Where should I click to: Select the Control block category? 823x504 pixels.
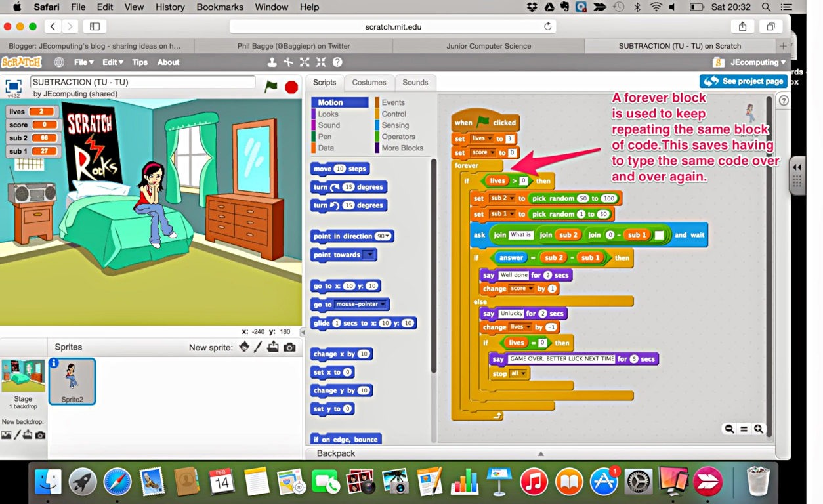point(394,114)
